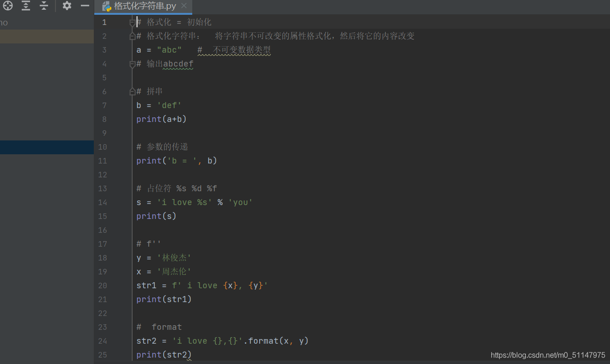Toggle fold marker on line 2

click(132, 36)
